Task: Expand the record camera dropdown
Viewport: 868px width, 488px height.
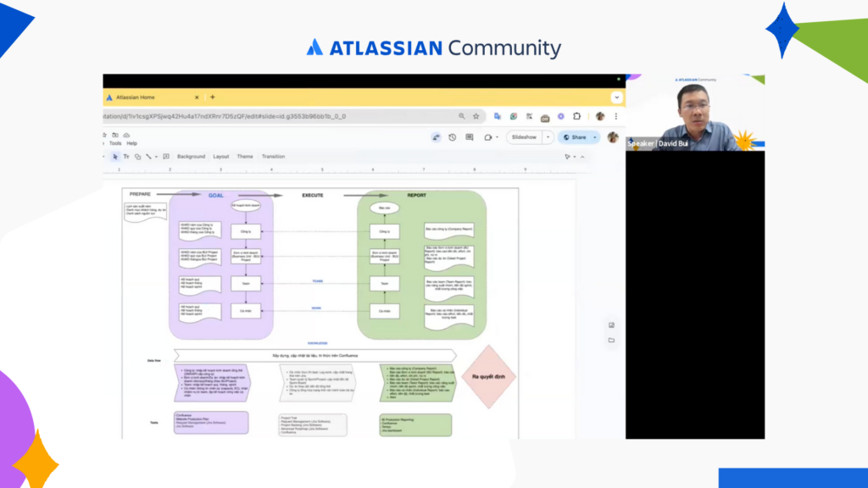Action: point(497,137)
